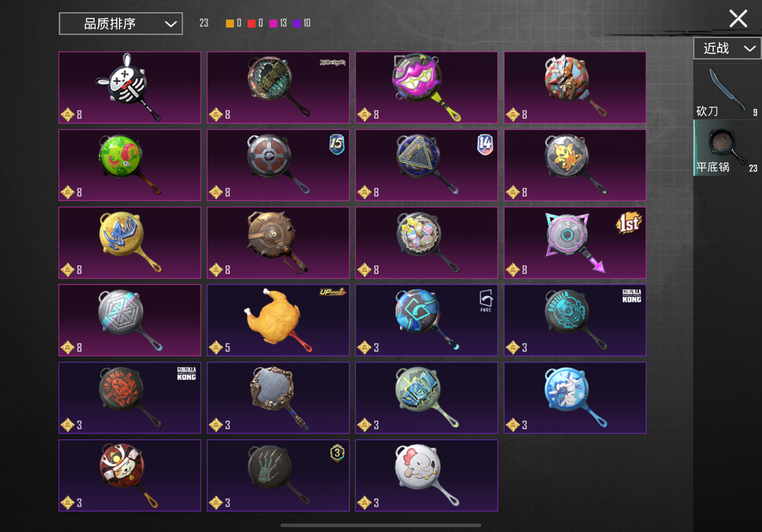Filter by the purple quality swatch

point(297,23)
